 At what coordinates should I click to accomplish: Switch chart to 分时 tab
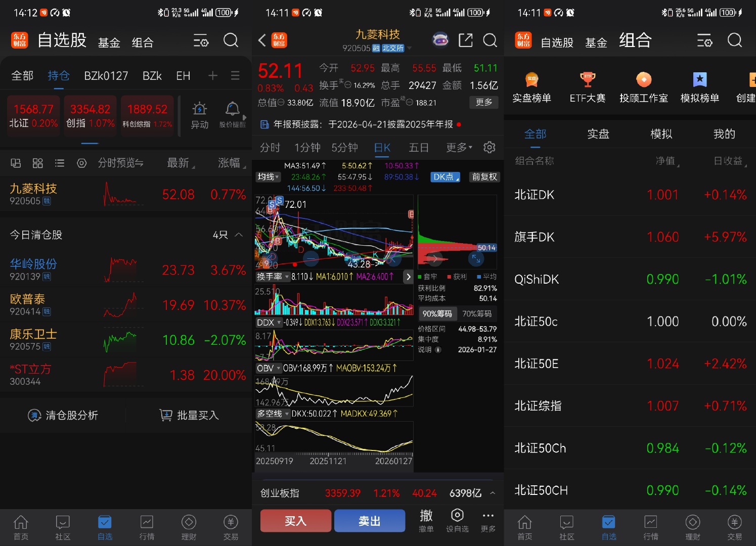click(x=270, y=147)
